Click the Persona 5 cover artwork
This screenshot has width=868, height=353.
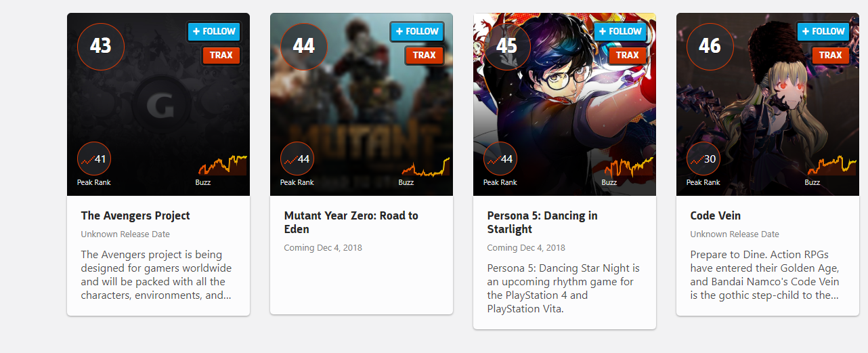click(x=565, y=104)
